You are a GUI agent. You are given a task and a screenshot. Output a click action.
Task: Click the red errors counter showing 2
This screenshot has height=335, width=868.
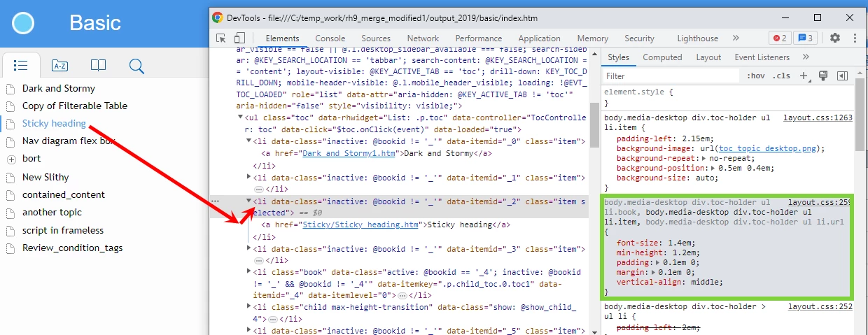click(x=780, y=38)
